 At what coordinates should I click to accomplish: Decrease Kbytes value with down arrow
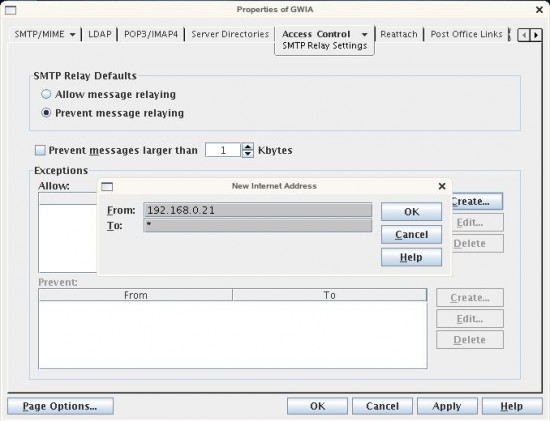(248, 154)
